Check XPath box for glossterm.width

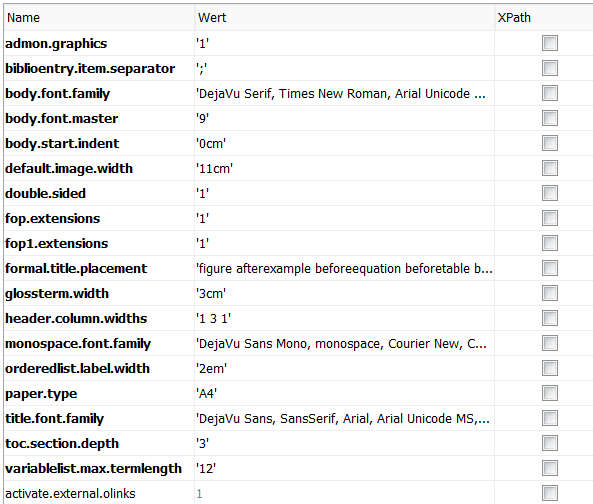click(x=550, y=293)
